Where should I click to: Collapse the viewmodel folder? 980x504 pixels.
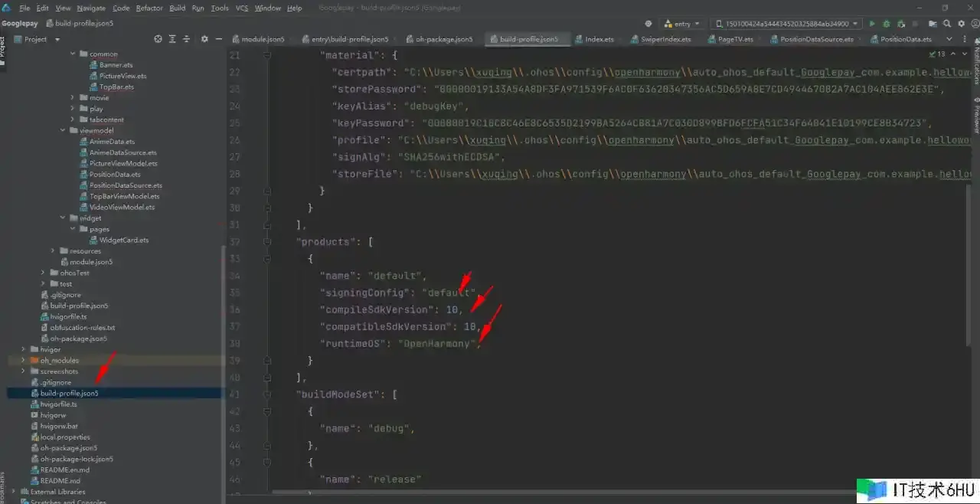[x=63, y=130]
